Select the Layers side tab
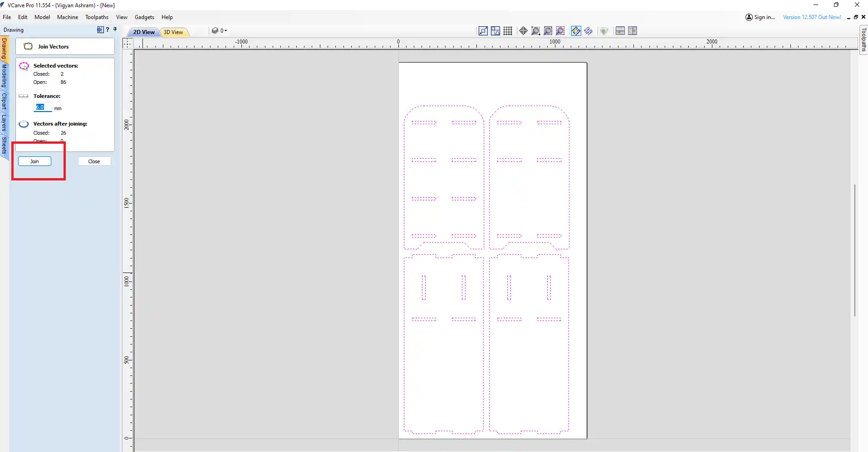 [4, 123]
